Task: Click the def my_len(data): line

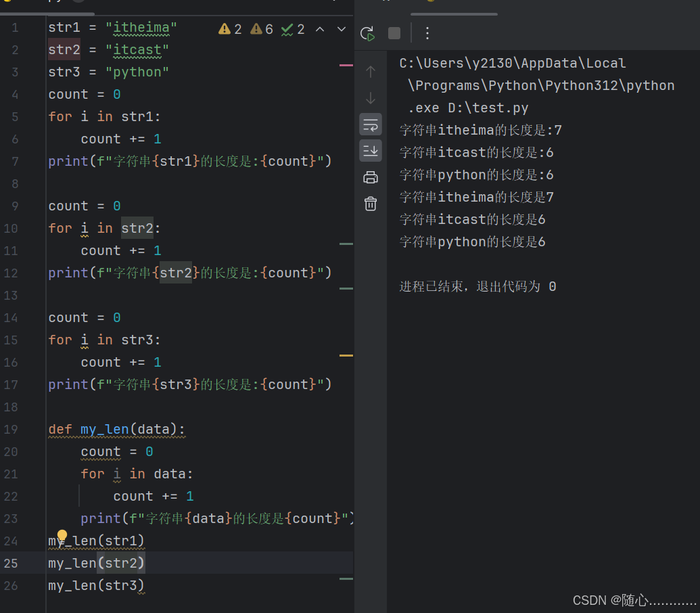Action: pos(116,430)
